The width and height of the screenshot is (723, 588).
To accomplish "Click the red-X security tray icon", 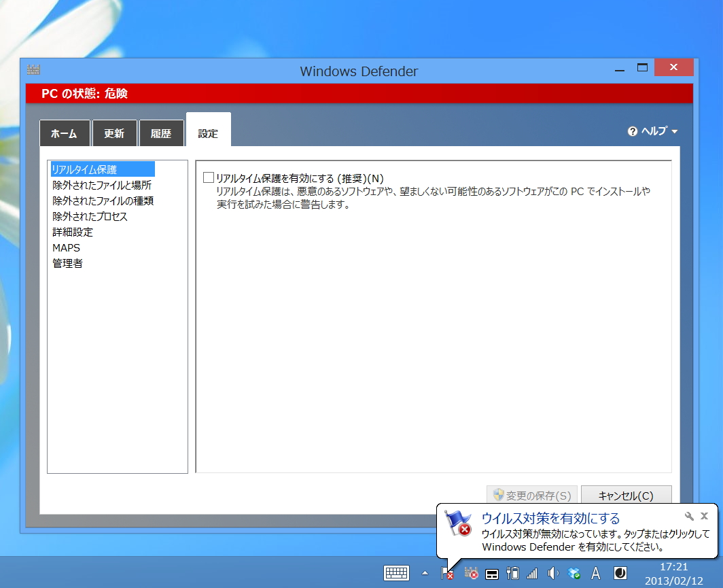I will pos(471,573).
